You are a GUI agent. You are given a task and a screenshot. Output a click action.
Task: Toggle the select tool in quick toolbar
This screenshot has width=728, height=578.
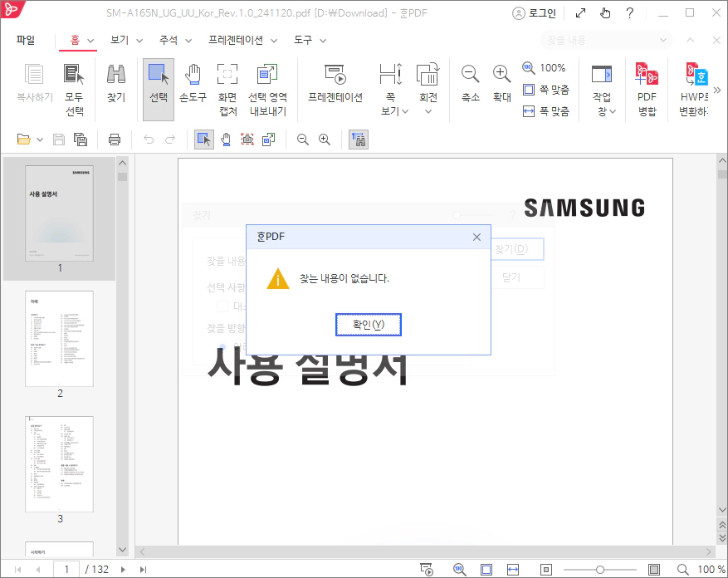(204, 140)
